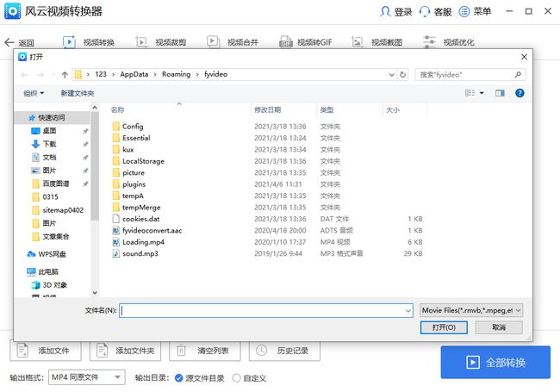Open 输出格式 MP4 同原文件 dropdown
This screenshot has height=392, width=560.
click(x=87, y=377)
